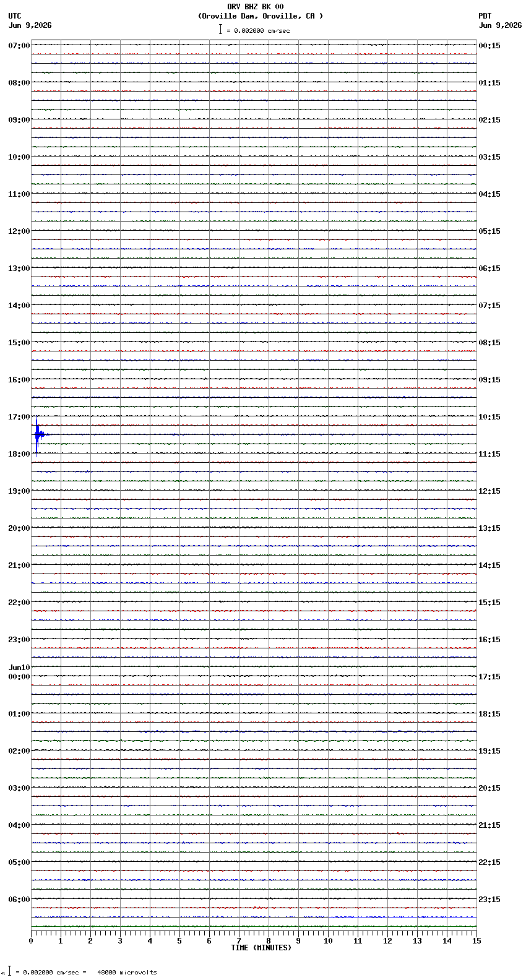Viewport: 526px width, 980px height.
Task: Click the left-side date 'Jun 9,2026'
Action: (30, 25)
